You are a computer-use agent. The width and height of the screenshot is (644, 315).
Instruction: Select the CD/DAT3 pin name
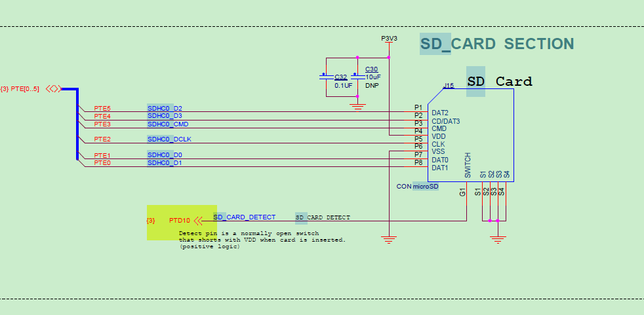(446, 121)
